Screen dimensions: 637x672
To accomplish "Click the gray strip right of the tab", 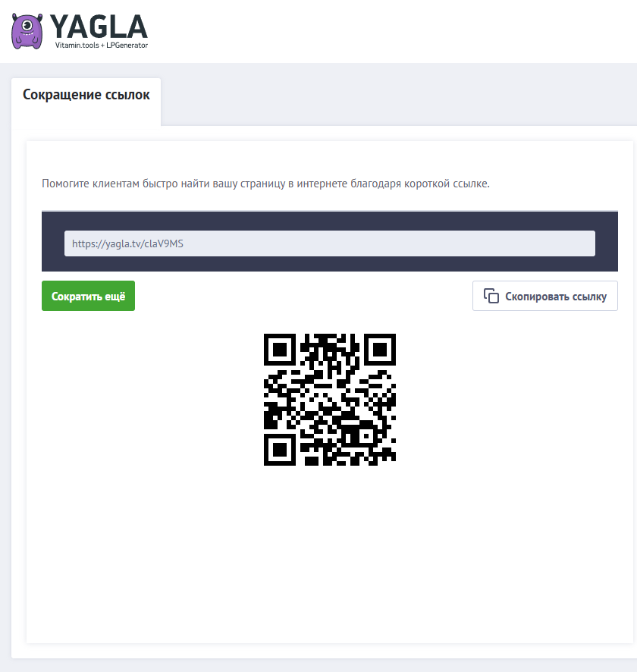I will pyautogui.click(x=398, y=102).
